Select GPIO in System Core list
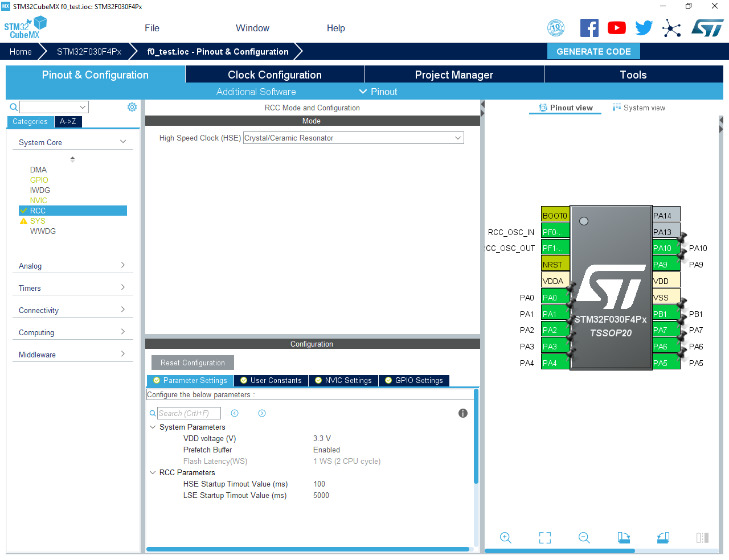The image size is (729, 560). click(x=39, y=180)
